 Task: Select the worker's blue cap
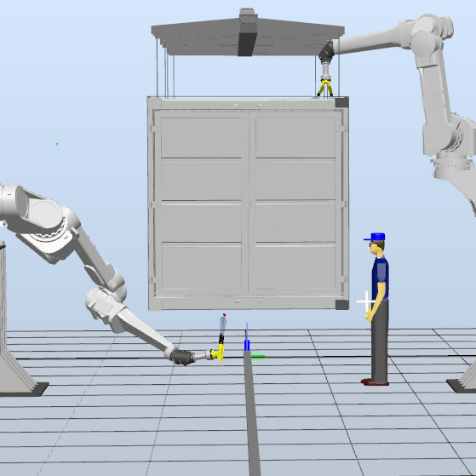point(376,237)
